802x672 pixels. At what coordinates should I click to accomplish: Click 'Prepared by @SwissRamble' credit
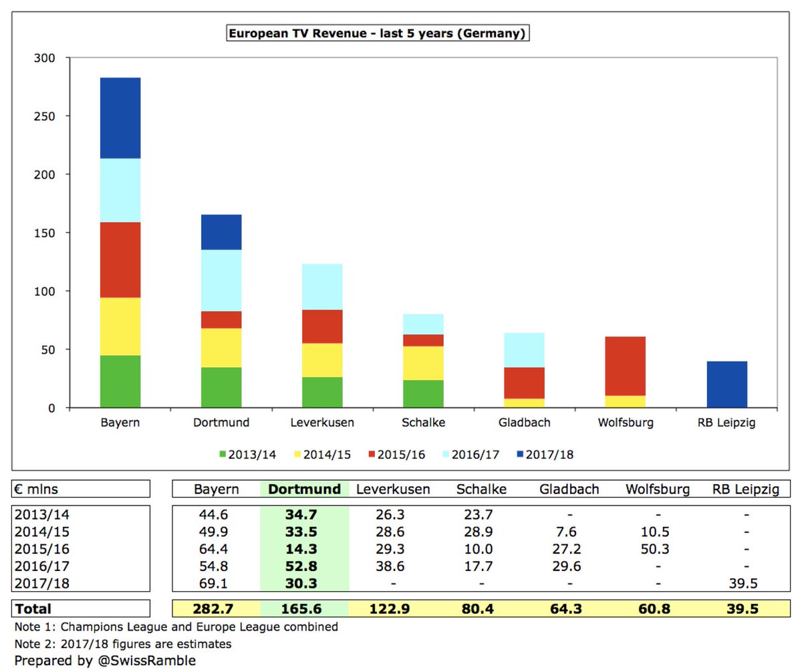point(105,661)
